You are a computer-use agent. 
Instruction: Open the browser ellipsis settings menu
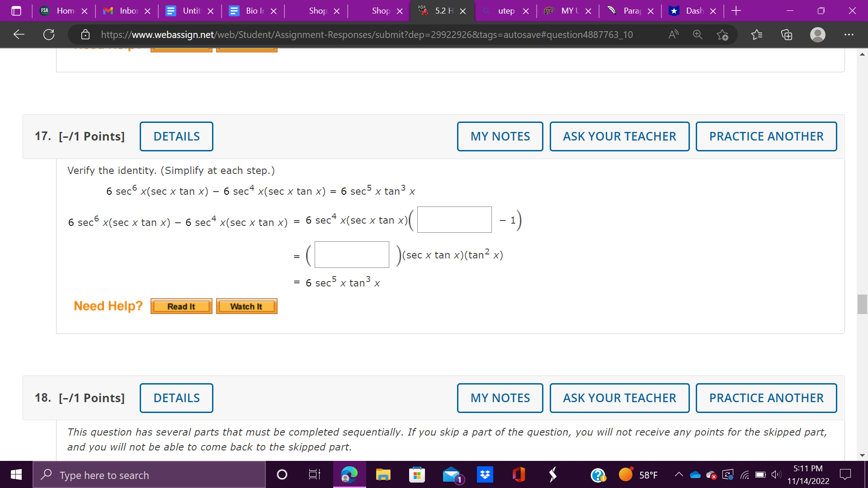click(849, 34)
